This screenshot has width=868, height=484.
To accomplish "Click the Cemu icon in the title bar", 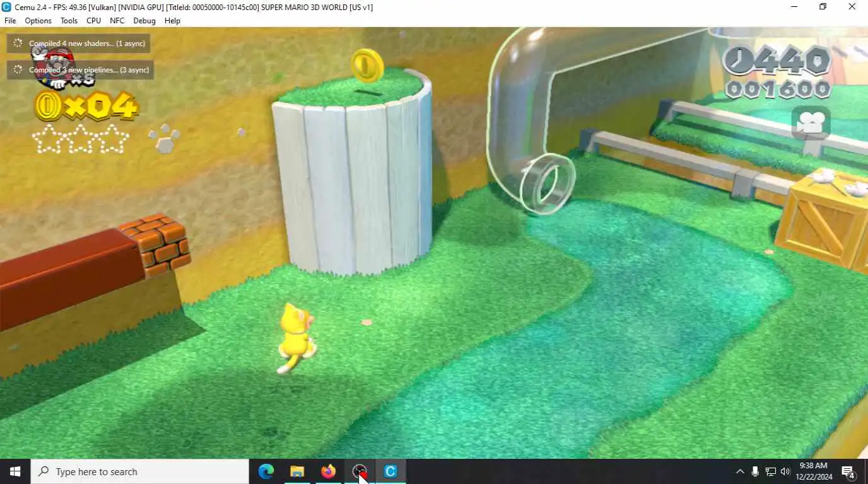I will click(x=6, y=7).
